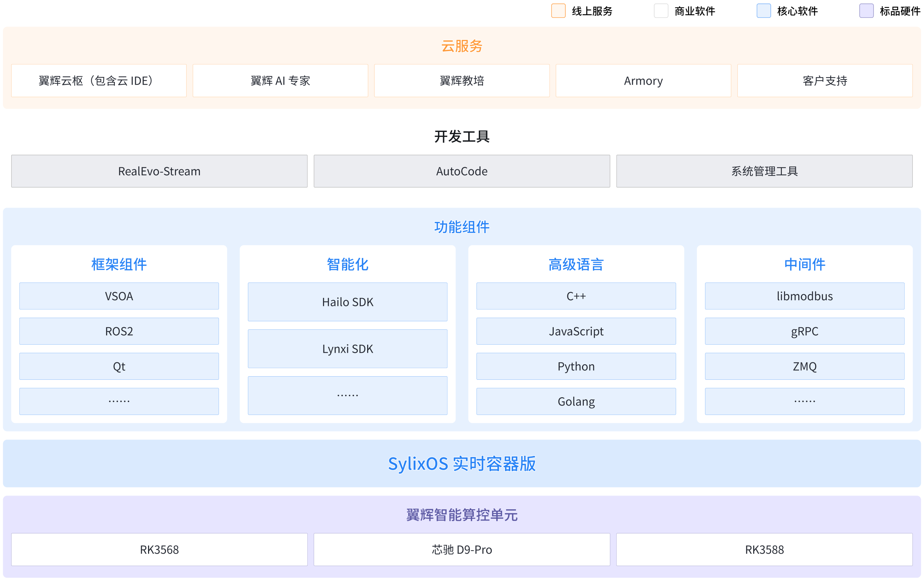Click the 智能化 column heading
This screenshot has height=581, width=924.
tap(348, 264)
